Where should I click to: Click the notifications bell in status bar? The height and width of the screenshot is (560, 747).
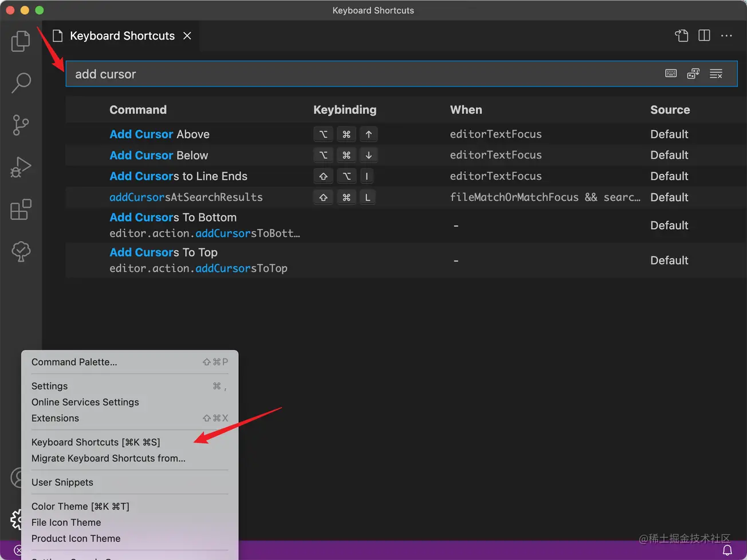pos(727,550)
